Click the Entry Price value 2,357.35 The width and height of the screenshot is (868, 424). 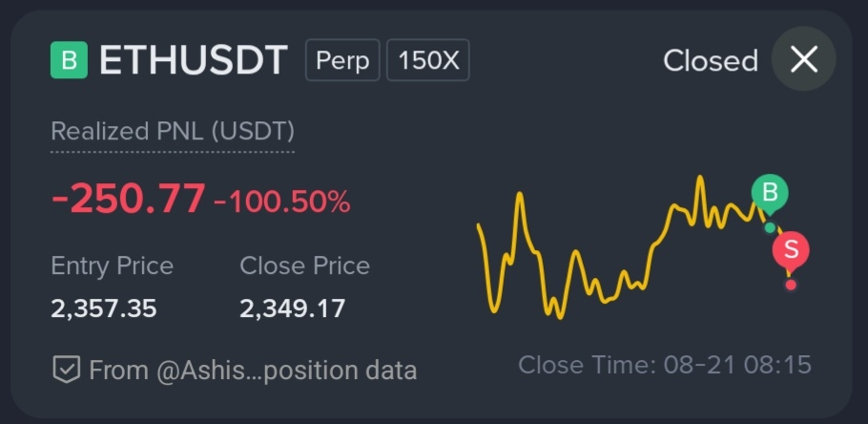pyautogui.click(x=104, y=308)
